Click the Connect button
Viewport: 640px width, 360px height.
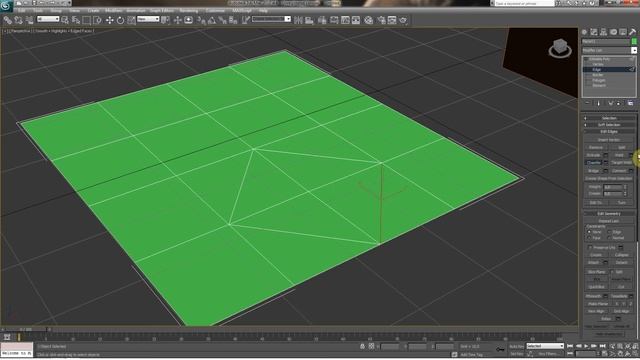pos(619,171)
